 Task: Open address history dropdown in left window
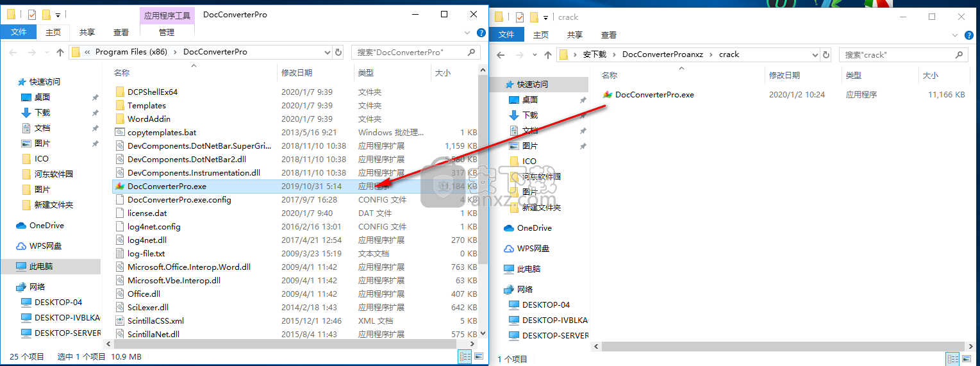[x=328, y=52]
